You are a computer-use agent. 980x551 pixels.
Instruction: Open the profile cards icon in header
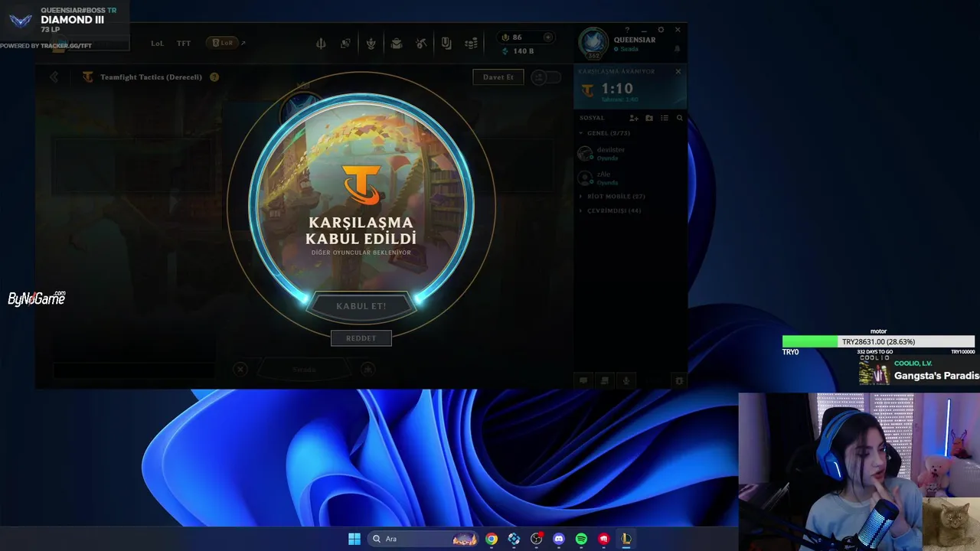coord(346,44)
